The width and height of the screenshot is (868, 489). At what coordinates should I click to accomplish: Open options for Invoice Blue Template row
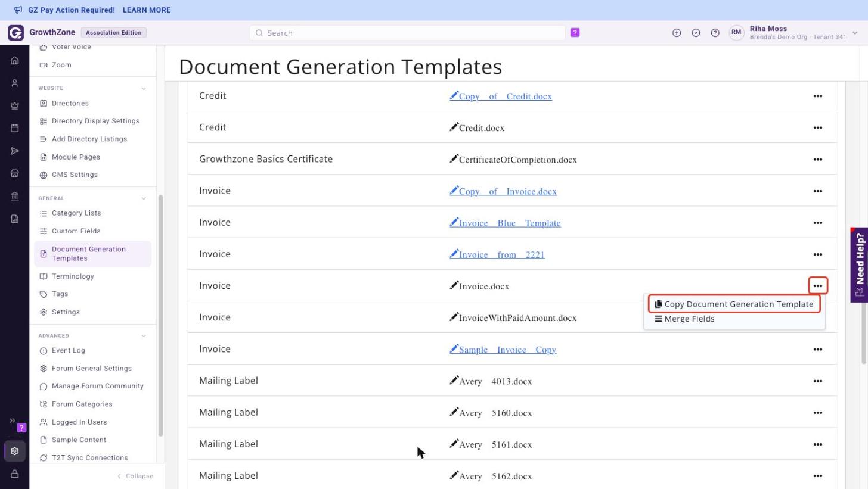pos(818,223)
